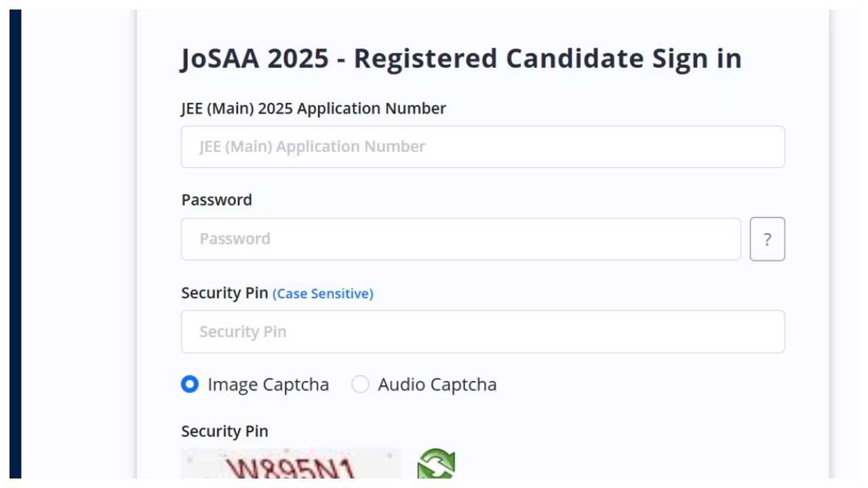This screenshot has height=488, width=868.
Task: Click the dark navy vertical bar at left
Action: point(16,244)
